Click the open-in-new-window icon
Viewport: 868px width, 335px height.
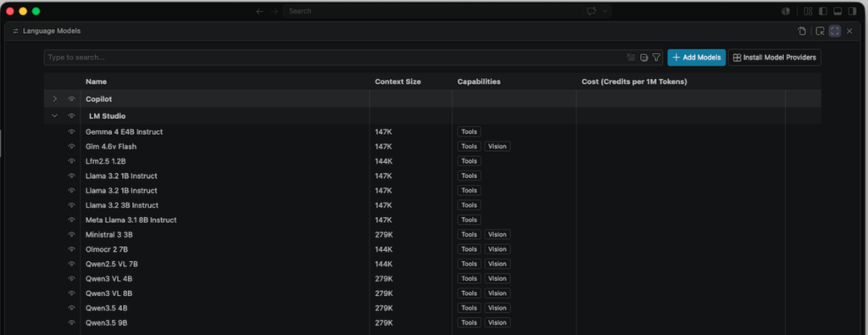(821, 31)
